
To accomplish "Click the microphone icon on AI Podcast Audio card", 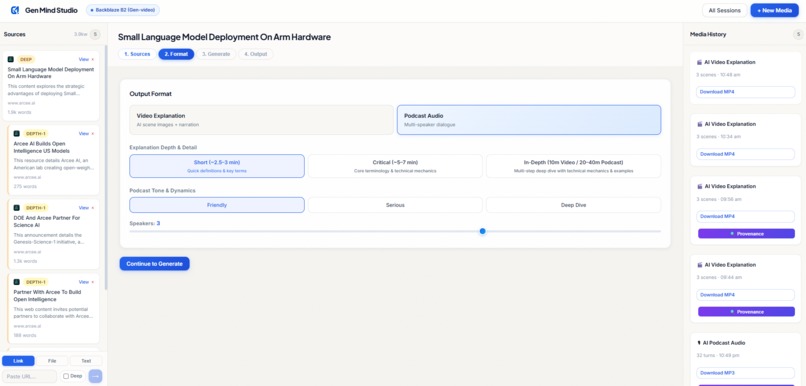I will click(x=699, y=343).
